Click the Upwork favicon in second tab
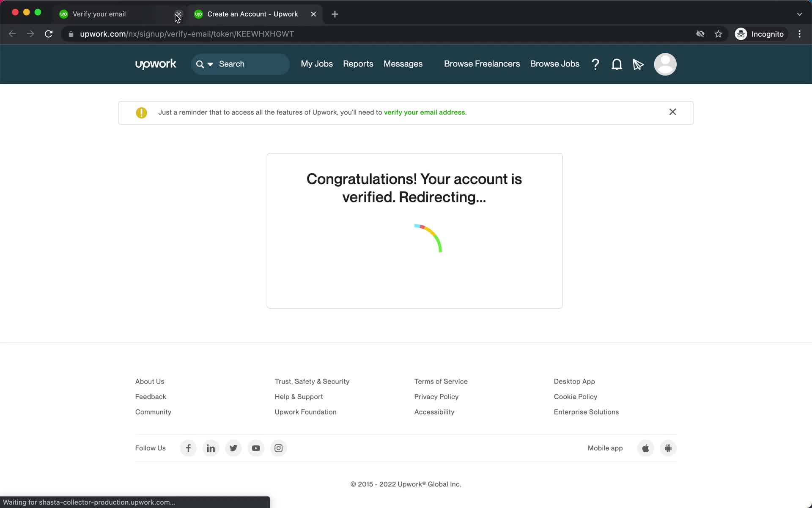Image resolution: width=812 pixels, height=508 pixels. click(199, 14)
